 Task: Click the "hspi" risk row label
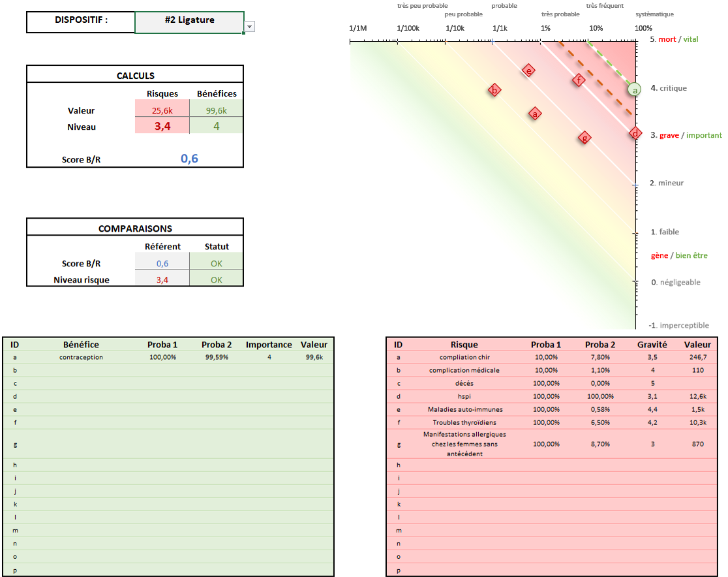point(464,396)
